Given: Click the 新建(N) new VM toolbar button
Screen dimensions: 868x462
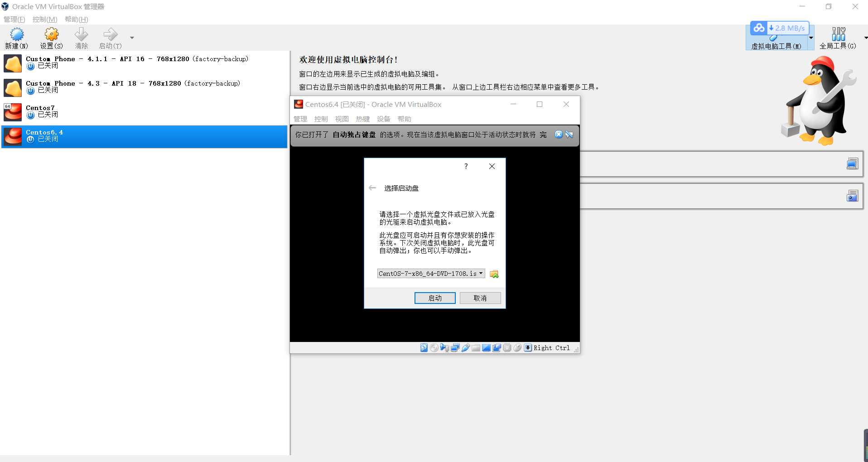Looking at the screenshot, I should [16, 38].
